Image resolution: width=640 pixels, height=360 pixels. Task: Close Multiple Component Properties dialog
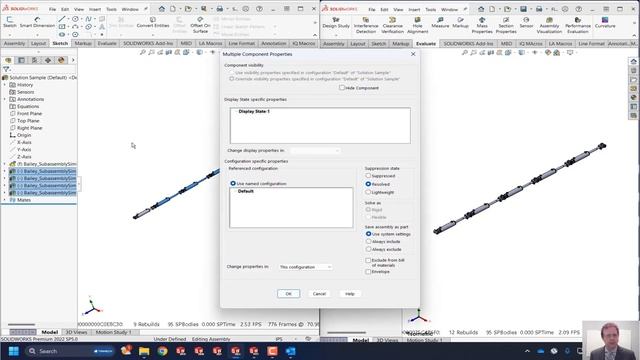(413, 54)
